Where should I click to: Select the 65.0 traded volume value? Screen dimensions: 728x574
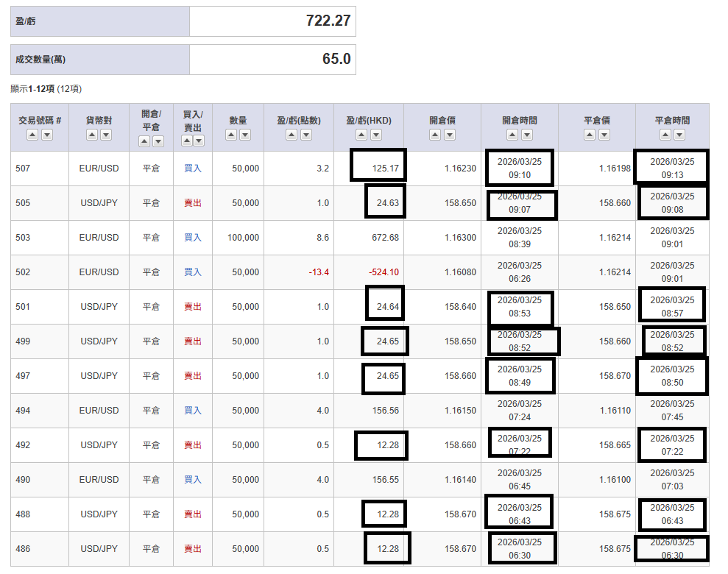(336, 59)
